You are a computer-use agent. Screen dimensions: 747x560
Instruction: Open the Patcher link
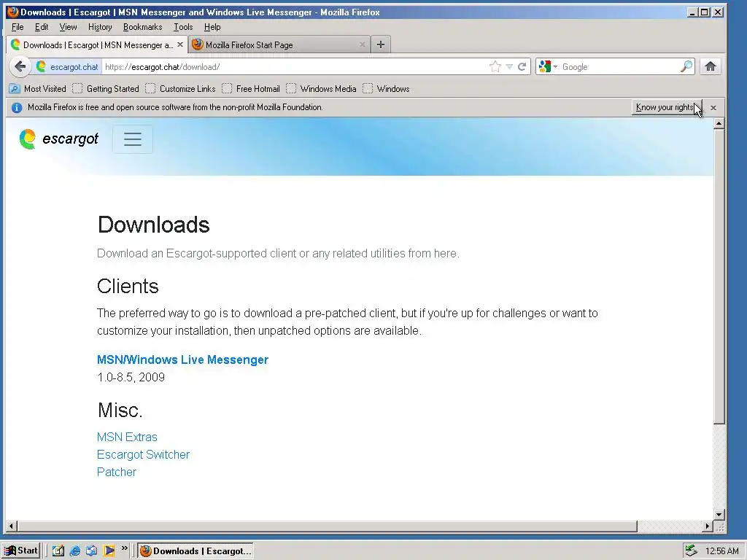tap(116, 472)
